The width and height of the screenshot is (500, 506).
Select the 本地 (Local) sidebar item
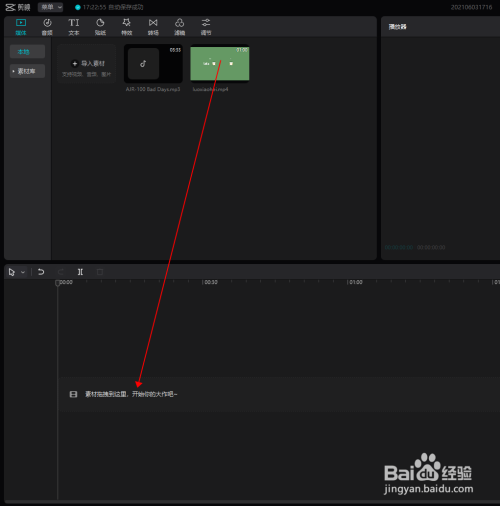pos(27,52)
